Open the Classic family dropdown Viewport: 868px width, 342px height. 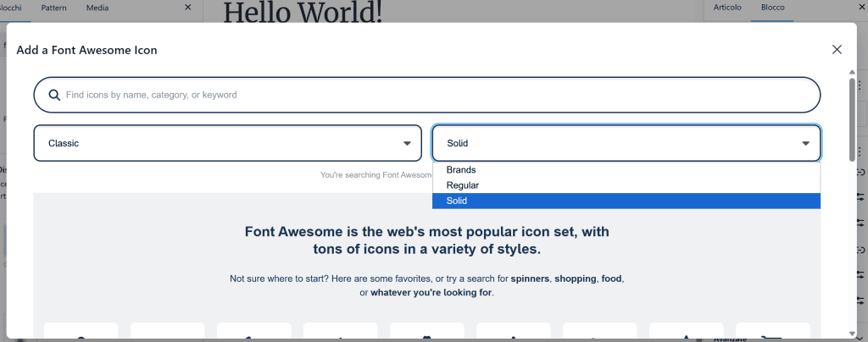pos(227,143)
